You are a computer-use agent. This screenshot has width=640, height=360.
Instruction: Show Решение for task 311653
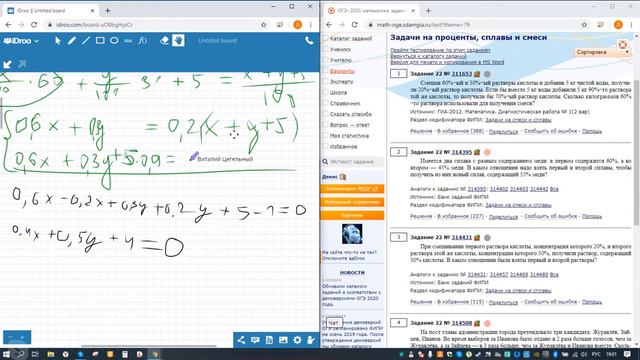pyautogui.click(x=421, y=131)
